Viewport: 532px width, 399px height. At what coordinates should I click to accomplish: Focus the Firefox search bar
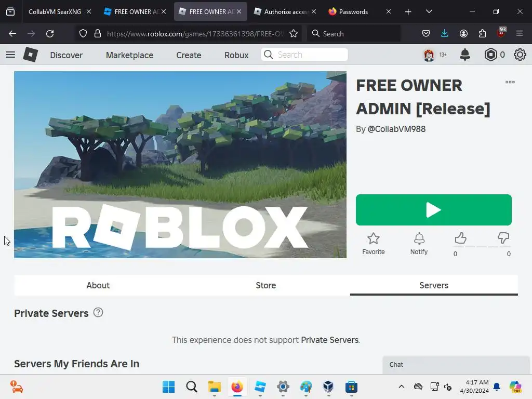tap(354, 34)
